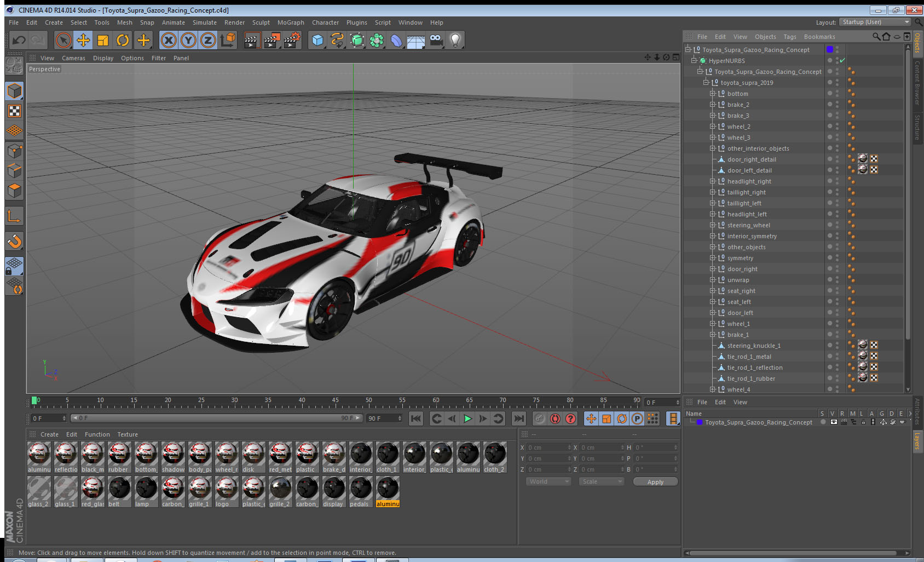Go to start of animation

click(x=416, y=418)
